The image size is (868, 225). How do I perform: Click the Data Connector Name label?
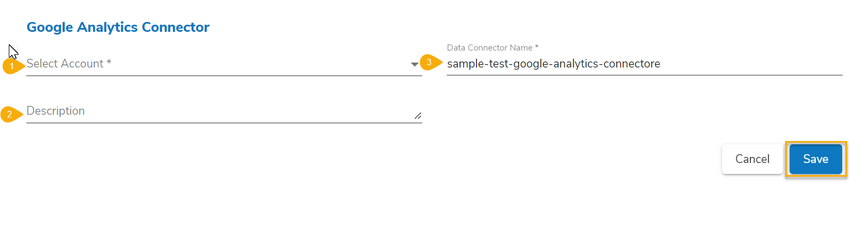coord(490,48)
